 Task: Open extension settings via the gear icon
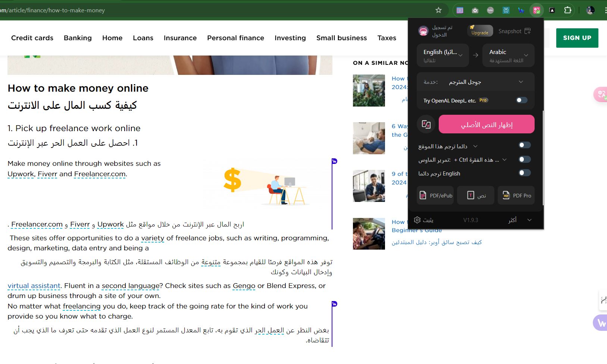click(x=417, y=220)
